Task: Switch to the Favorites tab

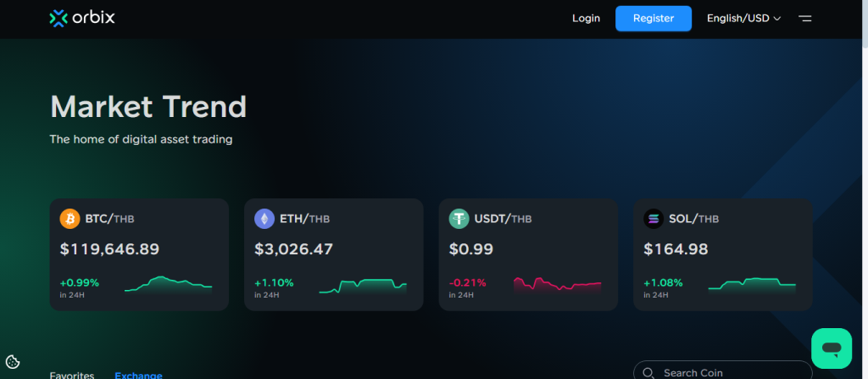Action: (72, 375)
